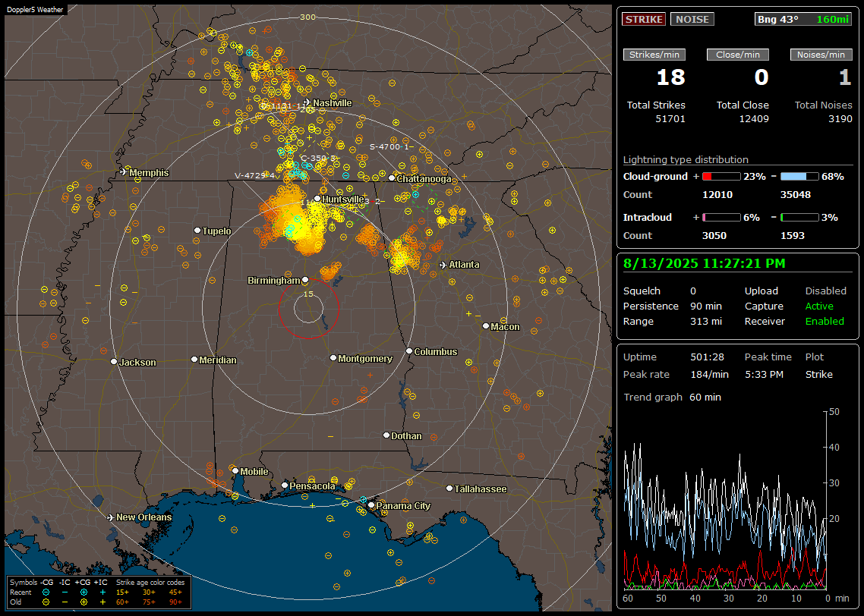
Task: Click the Birmingham city marker
Action: [305, 280]
